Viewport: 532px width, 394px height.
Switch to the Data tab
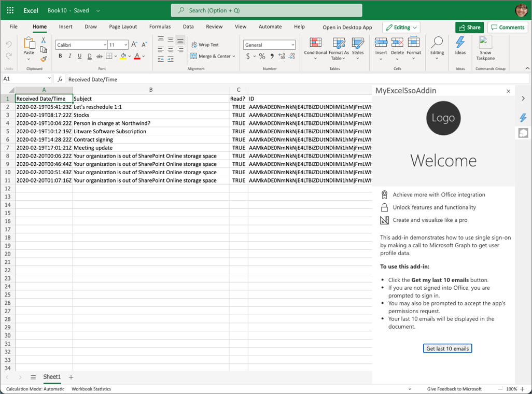coord(188,26)
